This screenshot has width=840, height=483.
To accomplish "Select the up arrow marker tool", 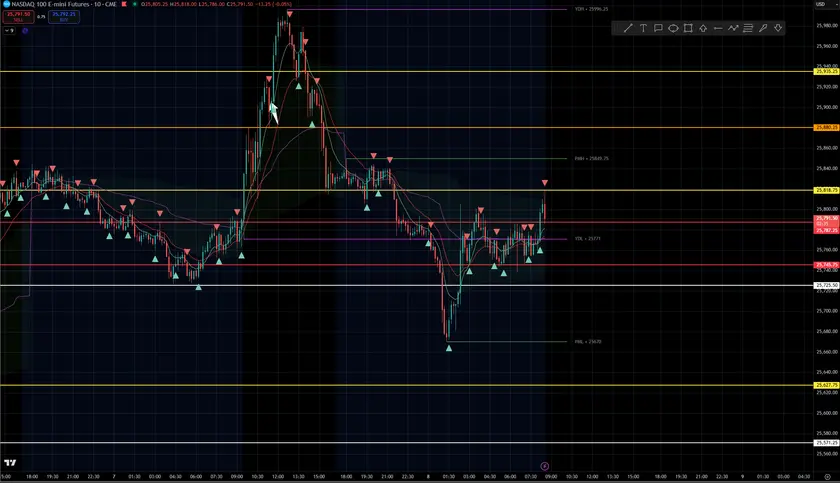I will click(703, 28).
